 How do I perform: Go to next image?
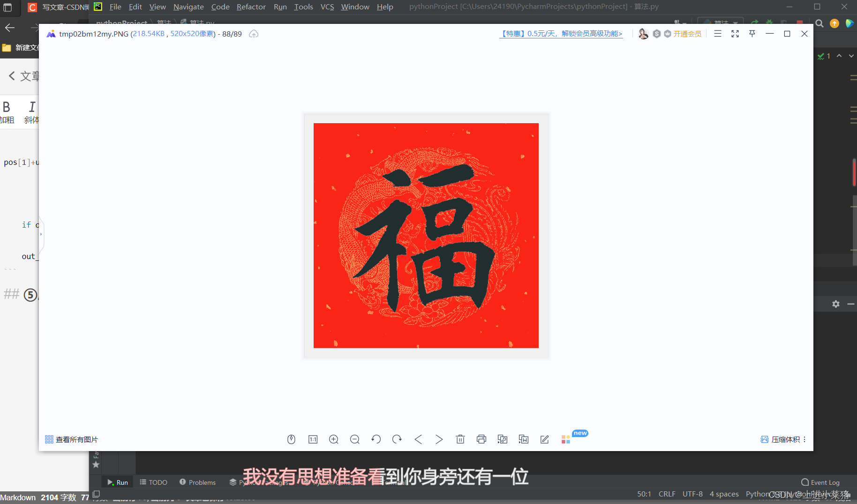[x=439, y=439]
